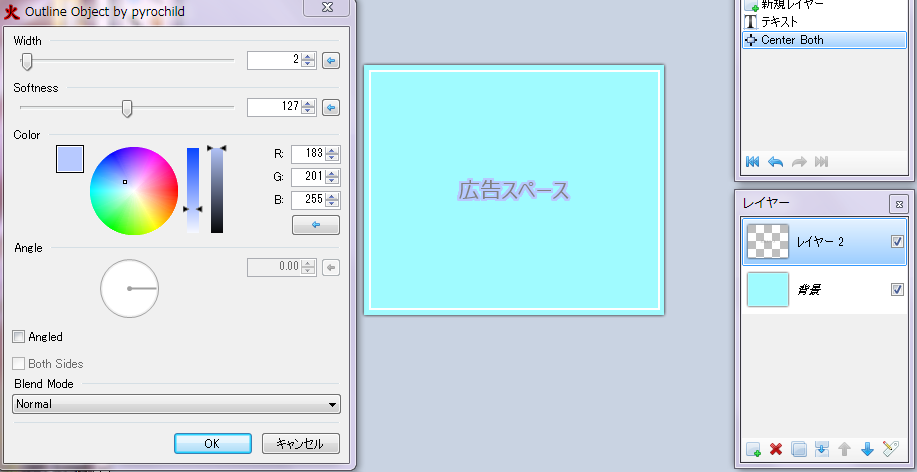Add a new layer

(x=753, y=449)
